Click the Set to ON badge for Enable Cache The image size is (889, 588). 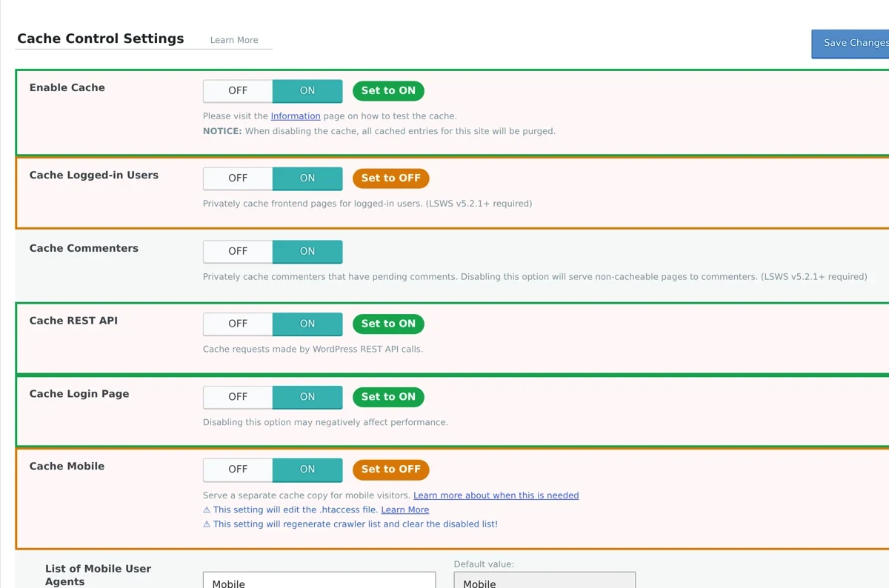pos(388,91)
